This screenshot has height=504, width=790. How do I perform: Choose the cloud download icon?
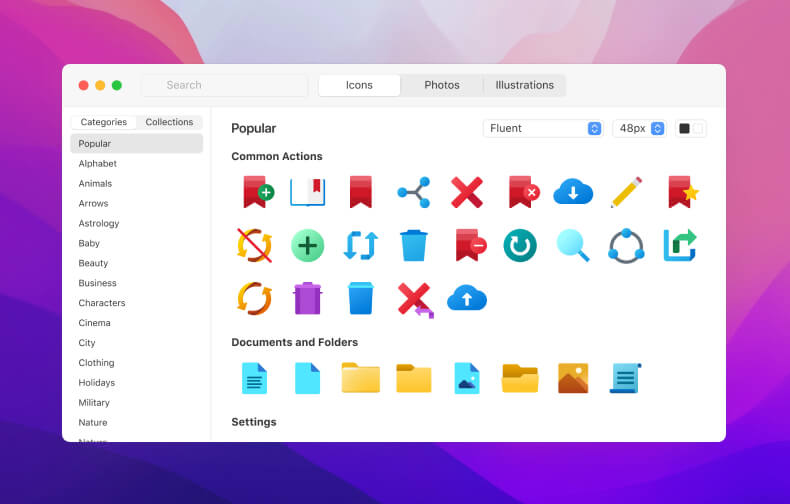(x=573, y=192)
